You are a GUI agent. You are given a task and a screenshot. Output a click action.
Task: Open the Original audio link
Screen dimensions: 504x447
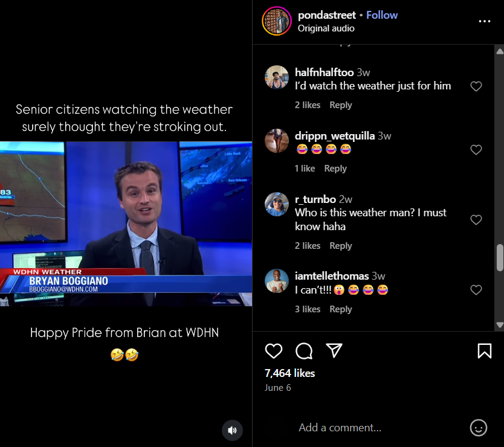(x=326, y=28)
